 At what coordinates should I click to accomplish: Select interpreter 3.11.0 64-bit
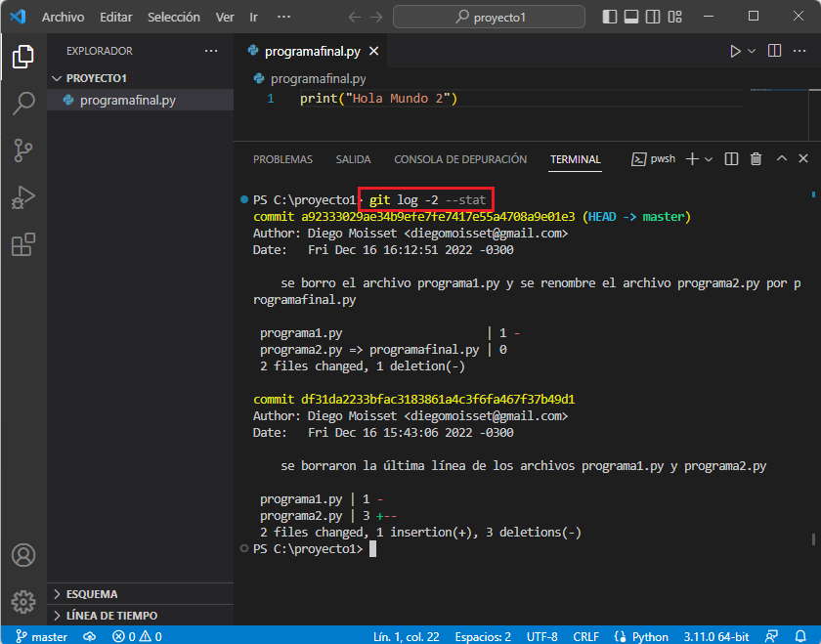pos(716,636)
